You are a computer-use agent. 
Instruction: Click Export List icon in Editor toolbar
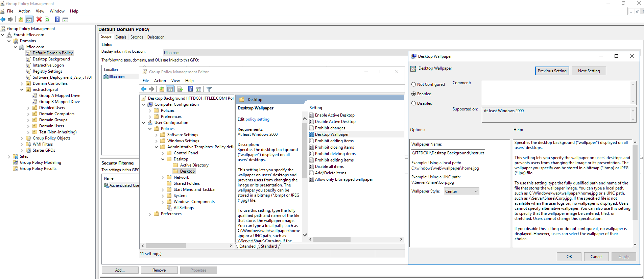180,89
